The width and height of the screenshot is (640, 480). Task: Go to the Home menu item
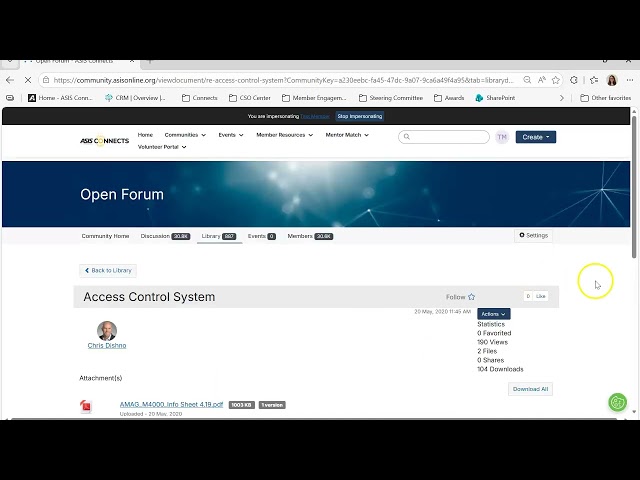[x=145, y=135]
